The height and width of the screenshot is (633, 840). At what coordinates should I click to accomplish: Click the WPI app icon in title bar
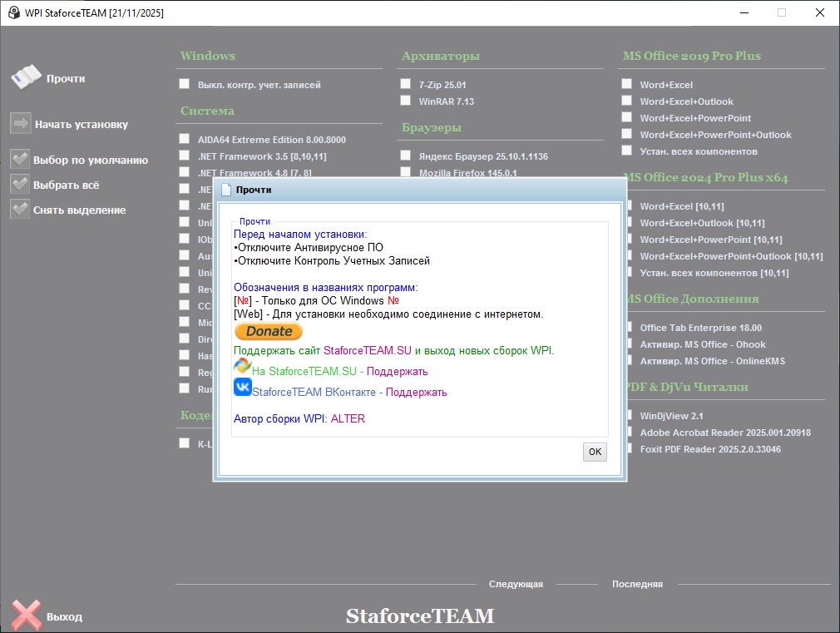click(14, 12)
